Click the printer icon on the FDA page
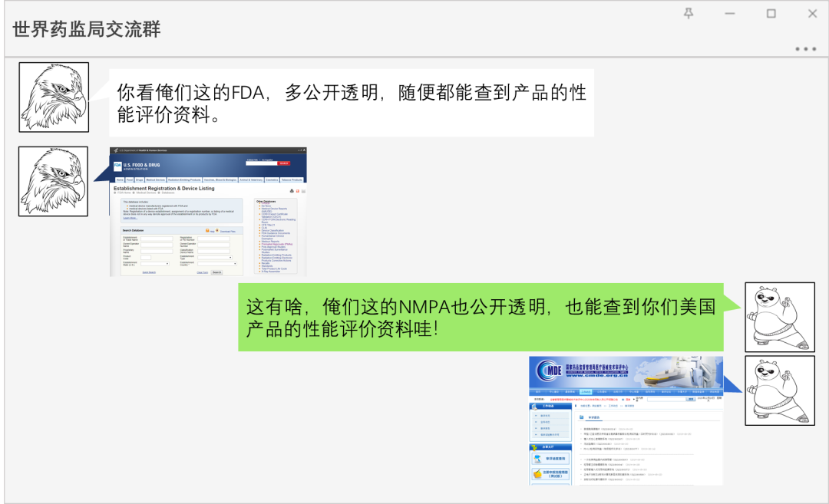829x504 pixels. 292,190
